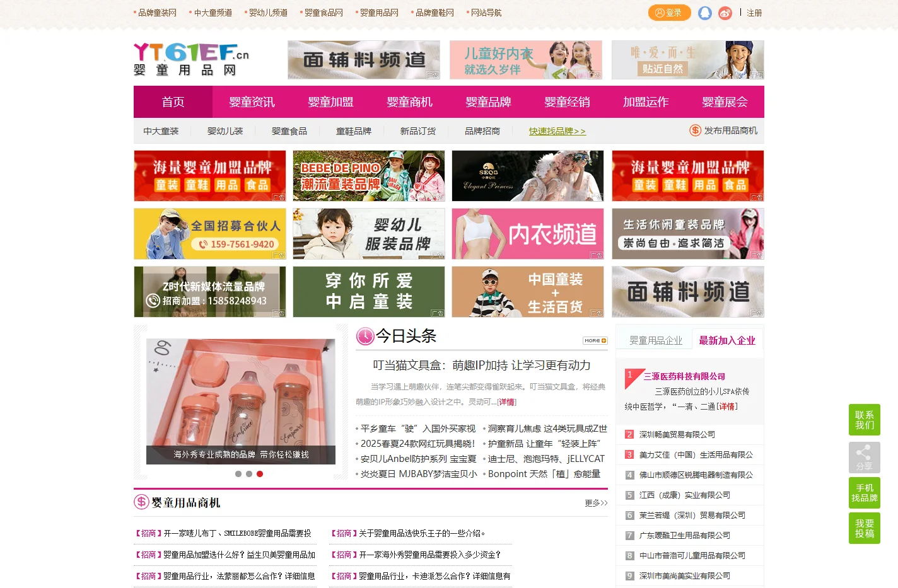Screen dimensions: 898x588
Task: Click the 更多>> link in 婴童用品商机
Action: [x=596, y=503]
